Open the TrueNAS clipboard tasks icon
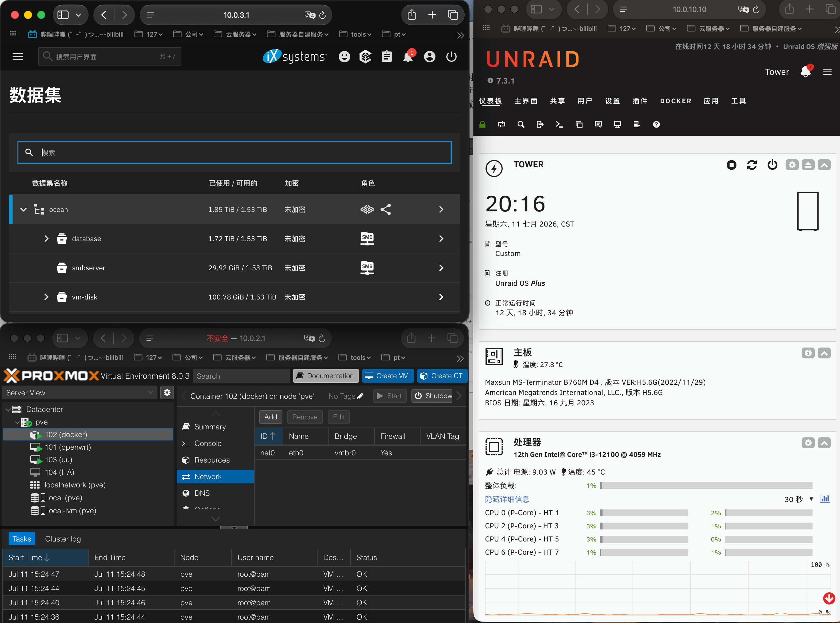Image resolution: width=840 pixels, height=623 pixels. coord(387,57)
